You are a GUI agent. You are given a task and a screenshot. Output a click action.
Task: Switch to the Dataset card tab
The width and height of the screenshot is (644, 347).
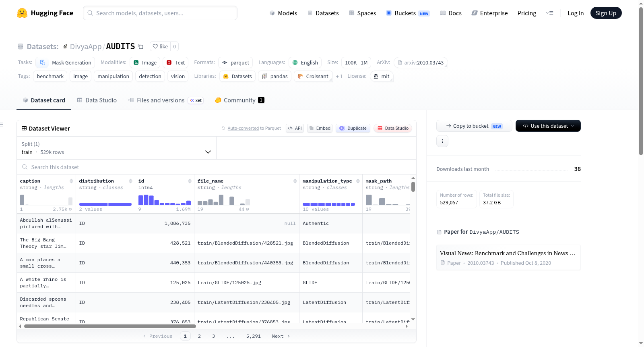44,100
